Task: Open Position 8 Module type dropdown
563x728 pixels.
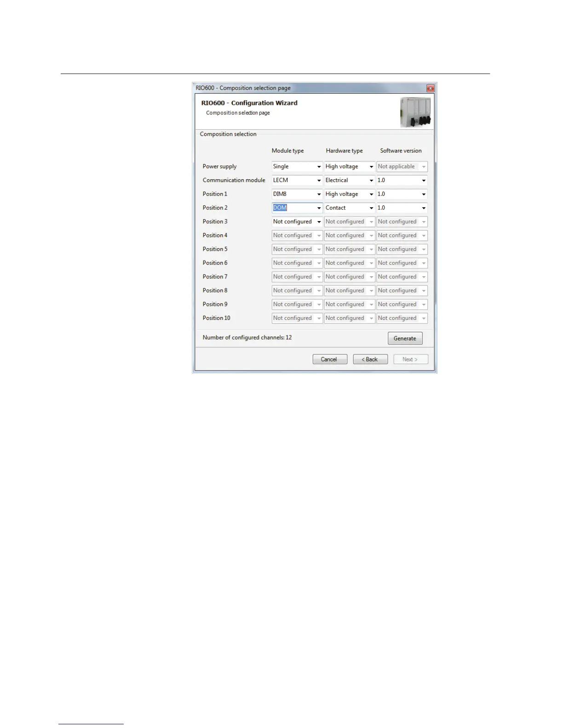Action: [x=297, y=290]
